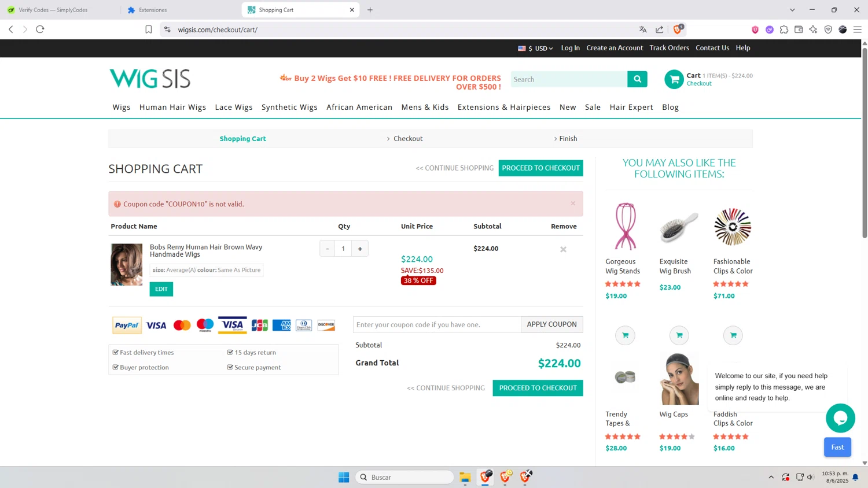Decrease quantity with minus button
868x488 pixels.
pyautogui.click(x=328, y=249)
